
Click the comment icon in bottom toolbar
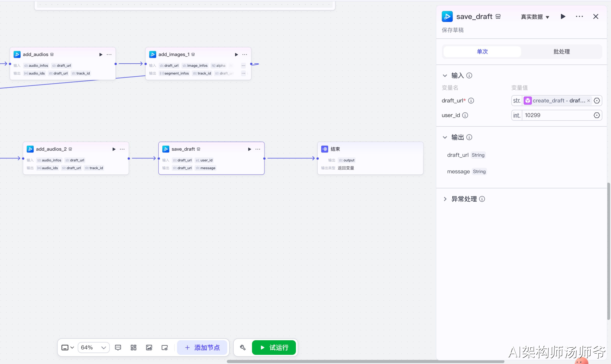coord(118,348)
